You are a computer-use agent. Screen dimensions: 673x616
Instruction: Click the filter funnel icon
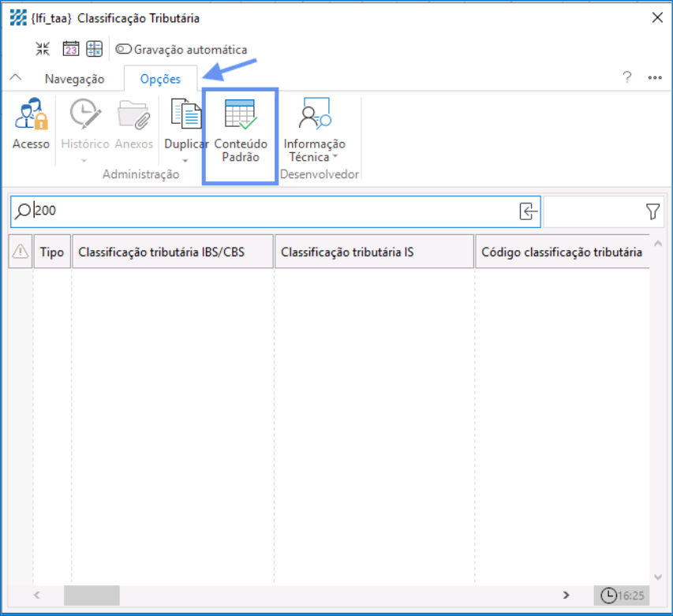tap(652, 211)
